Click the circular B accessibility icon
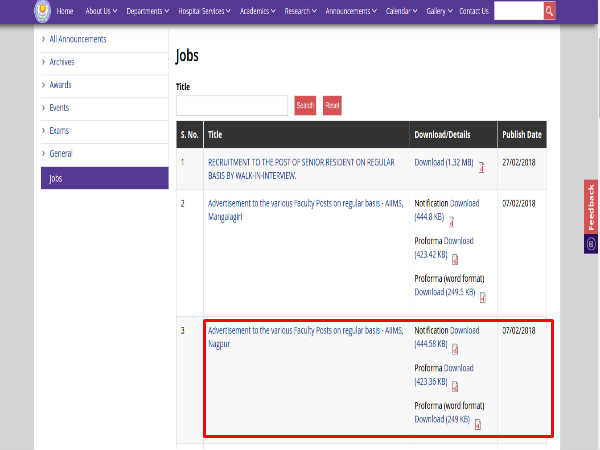Image resolution: width=600 pixels, height=450 pixels. pyautogui.click(x=591, y=244)
